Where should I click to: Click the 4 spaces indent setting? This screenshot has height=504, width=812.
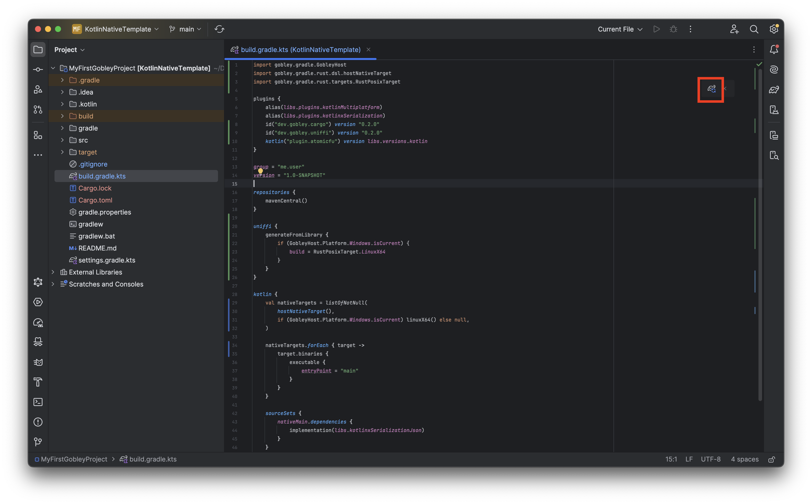pos(744,459)
